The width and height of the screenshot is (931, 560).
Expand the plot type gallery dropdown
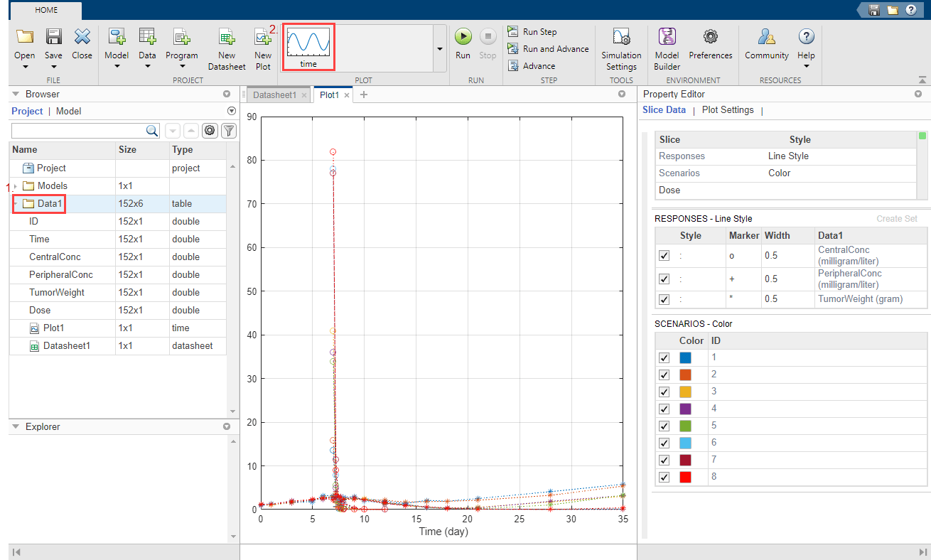(439, 49)
